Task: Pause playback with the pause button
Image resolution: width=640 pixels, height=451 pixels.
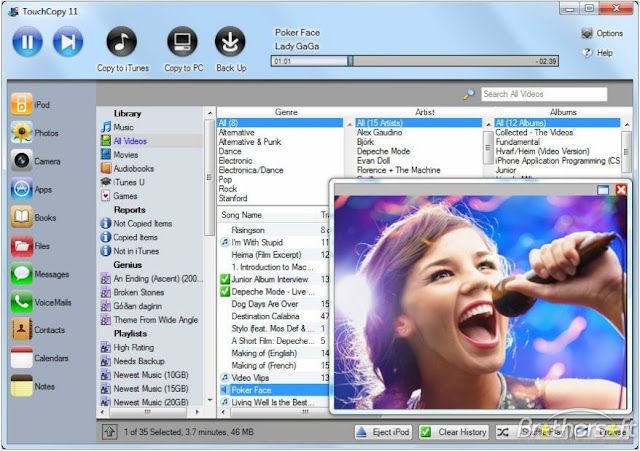Action: 27,41
